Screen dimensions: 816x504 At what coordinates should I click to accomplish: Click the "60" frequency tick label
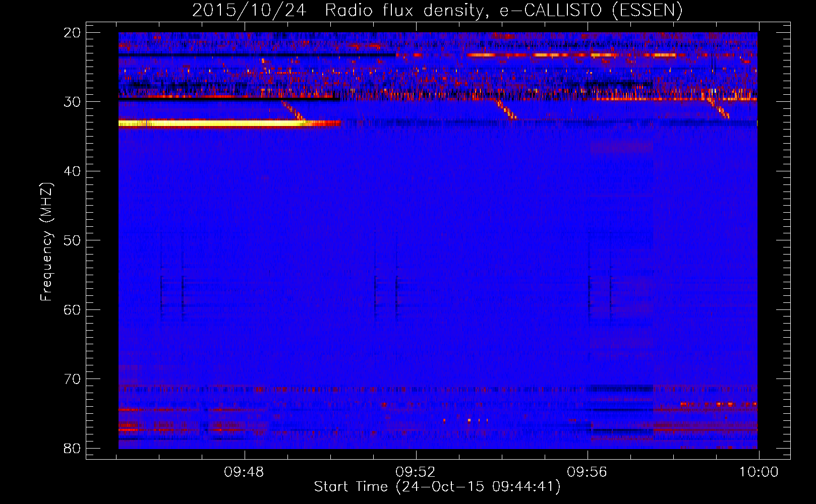click(72, 309)
